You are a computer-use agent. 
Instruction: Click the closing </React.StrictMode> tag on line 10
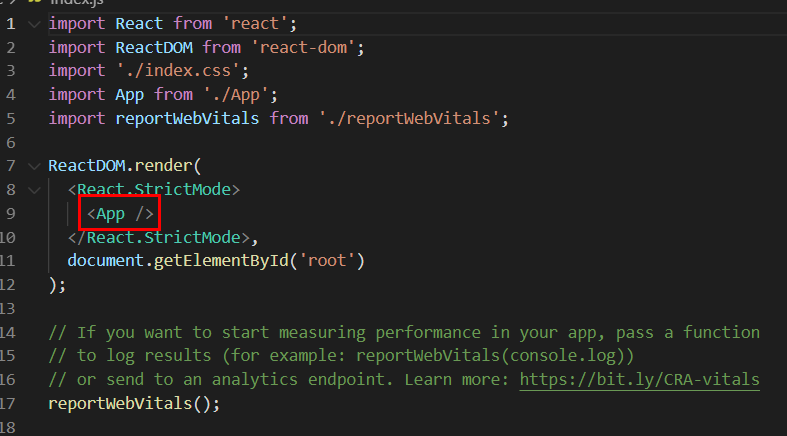point(159,237)
